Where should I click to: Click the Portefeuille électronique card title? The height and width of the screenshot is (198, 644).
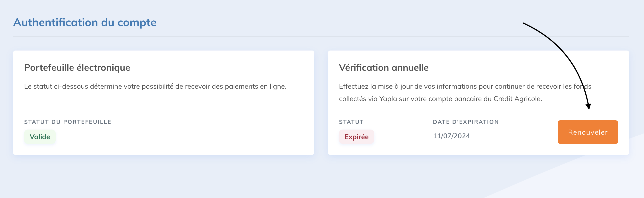click(x=77, y=68)
